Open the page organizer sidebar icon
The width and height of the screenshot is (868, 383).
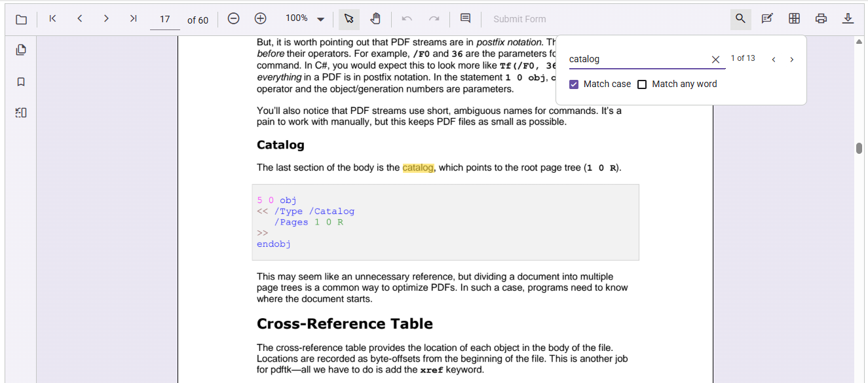pyautogui.click(x=21, y=113)
